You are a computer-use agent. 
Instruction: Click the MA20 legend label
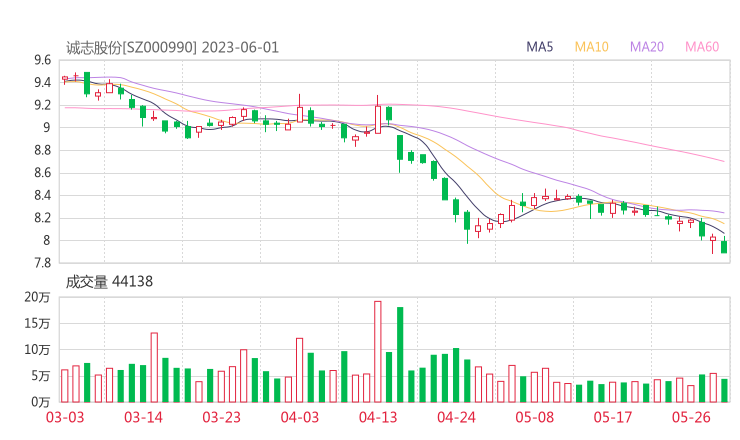(x=647, y=47)
